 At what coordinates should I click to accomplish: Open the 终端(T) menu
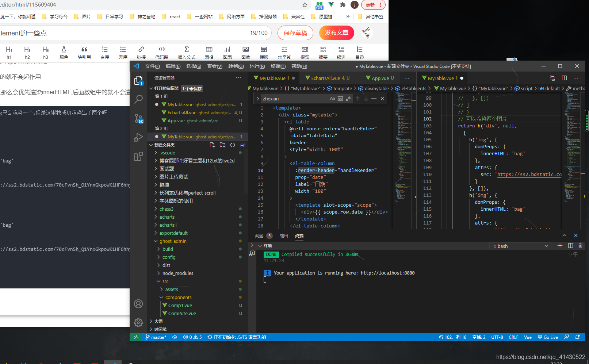pyautogui.click(x=278, y=66)
